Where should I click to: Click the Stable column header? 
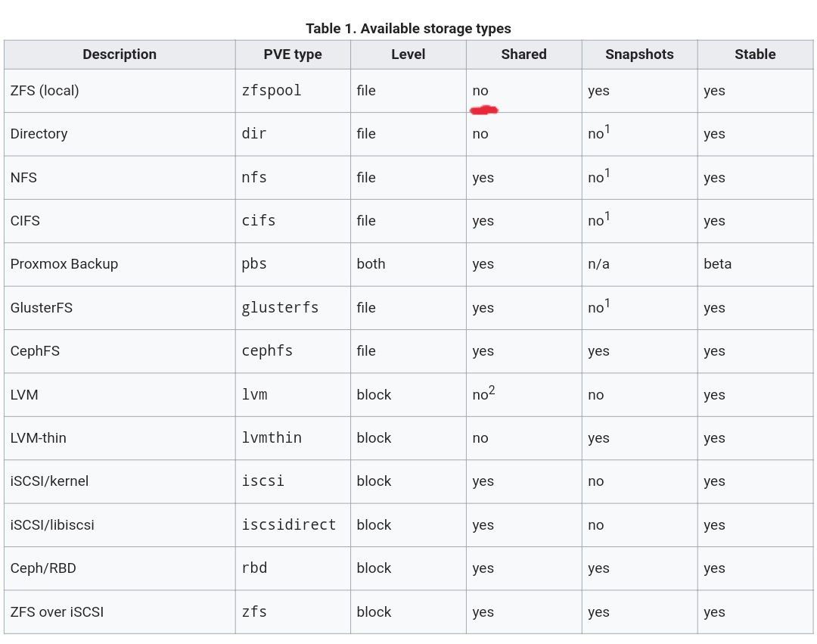(755, 54)
